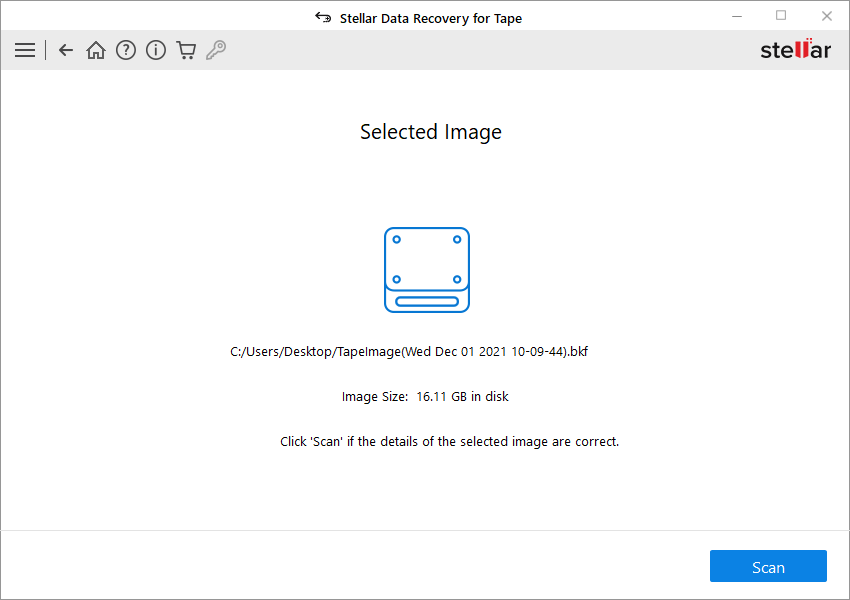Click the 'Image Size:' label
The image size is (850, 600).
(x=375, y=397)
